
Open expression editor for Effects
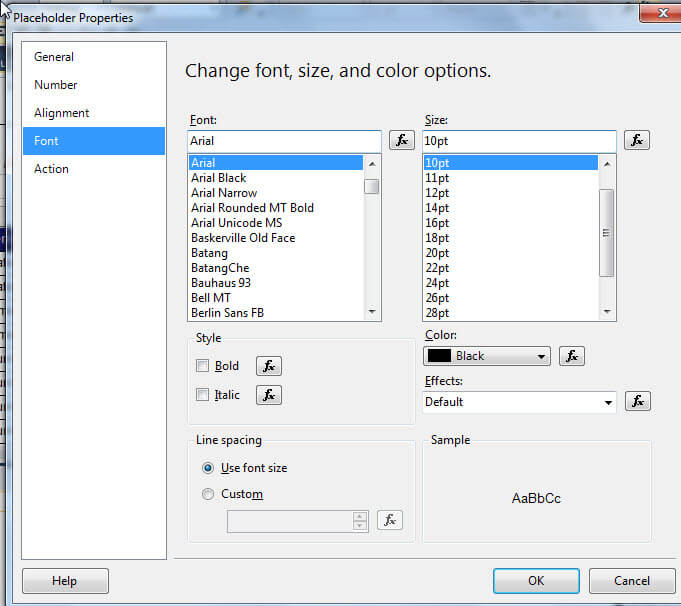638,401
